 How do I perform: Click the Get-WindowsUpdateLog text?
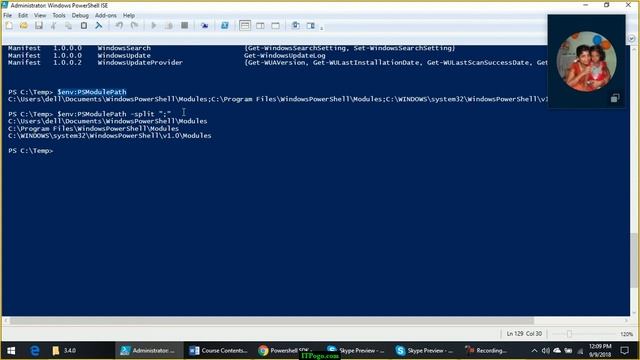(x=284, y=55)
